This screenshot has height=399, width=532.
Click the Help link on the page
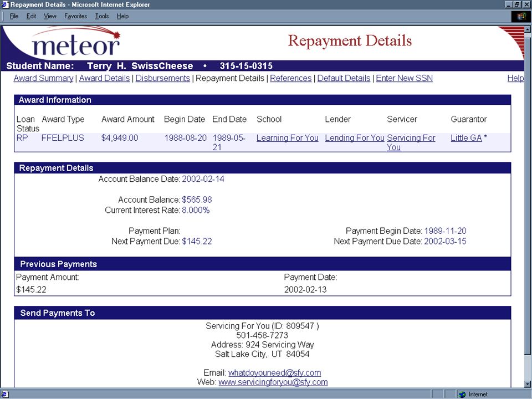click(x=515, y=78)
